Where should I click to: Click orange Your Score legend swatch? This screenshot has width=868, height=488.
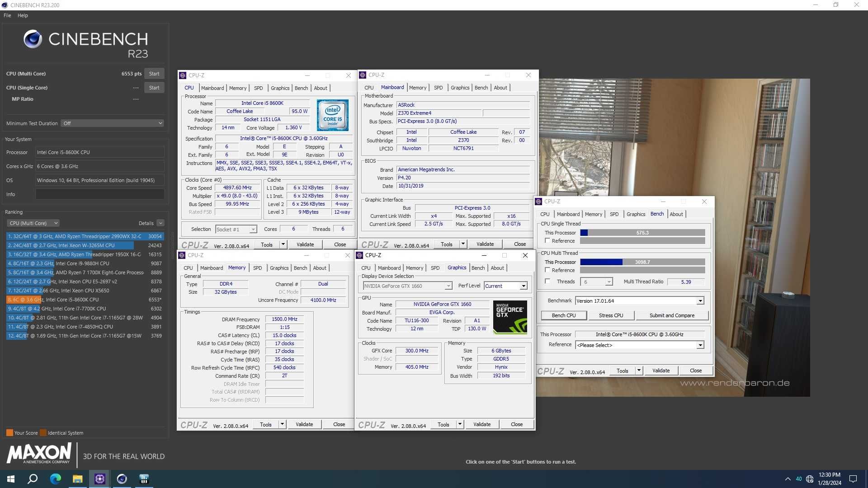[9, 433]
